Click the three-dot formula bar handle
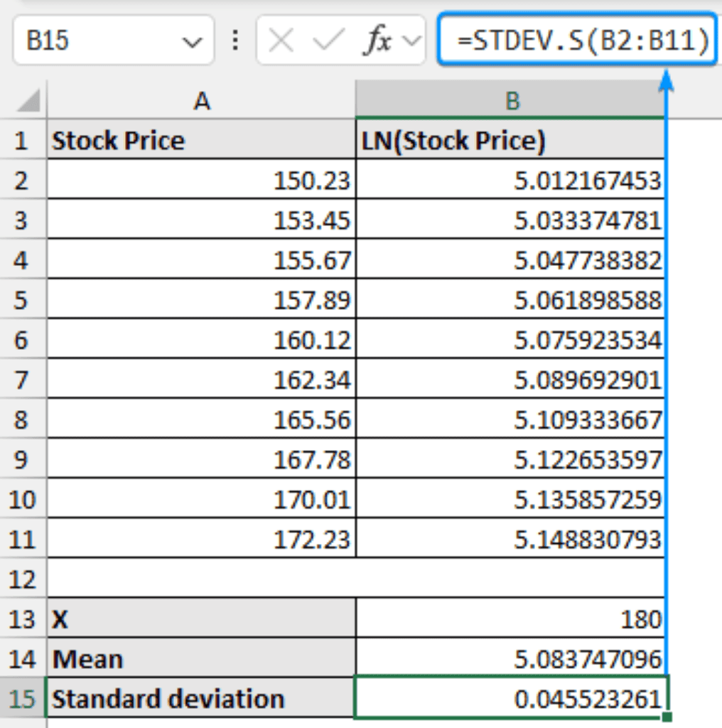722x728 pixels. coord(235,41)
